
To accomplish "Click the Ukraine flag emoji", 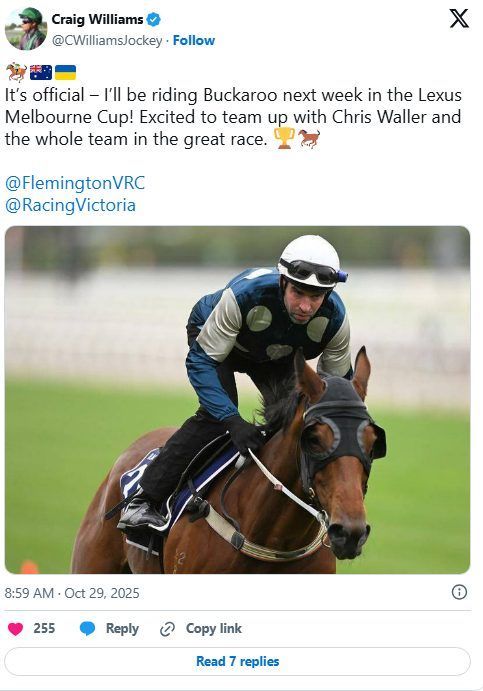I will point(65,72).
